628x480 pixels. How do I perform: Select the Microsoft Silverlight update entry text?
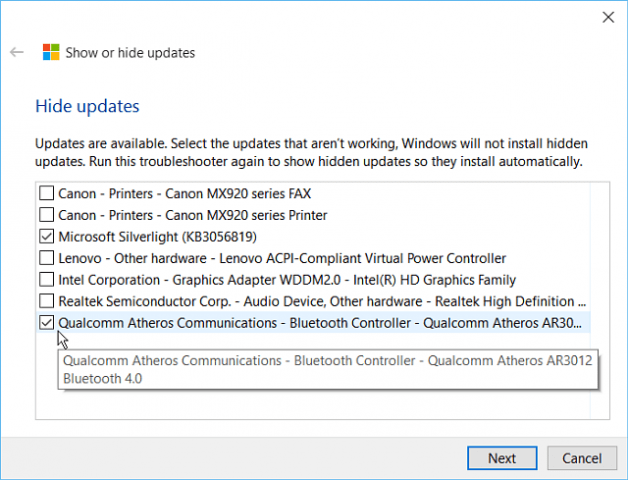click(157, 237)
